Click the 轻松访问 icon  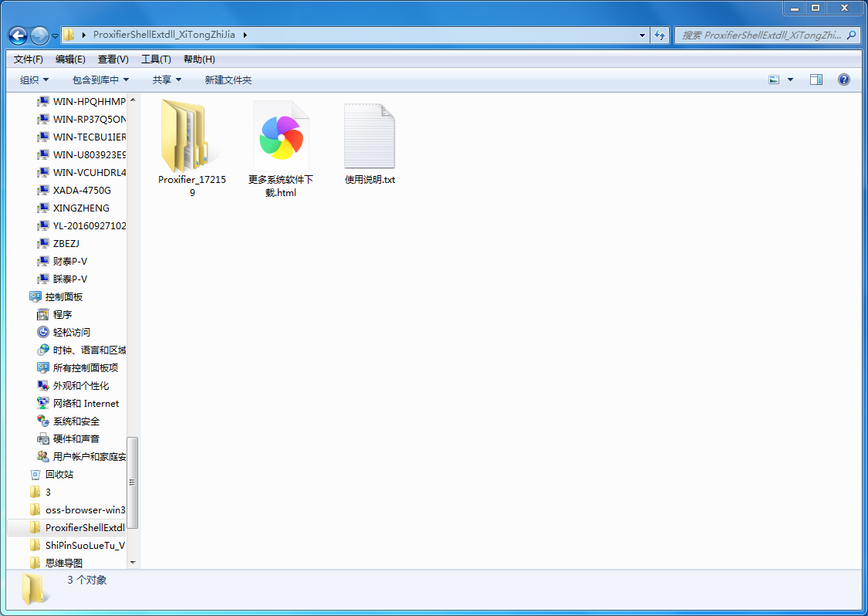point(42,332)
